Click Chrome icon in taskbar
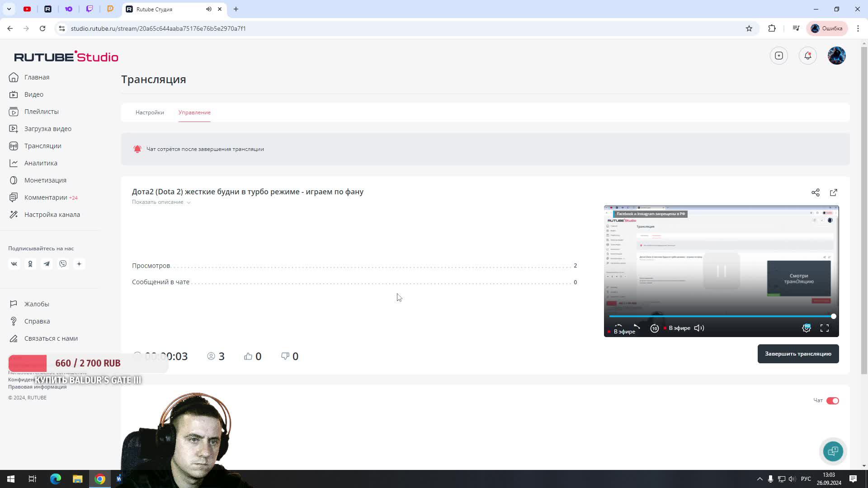868x488 pixels. 100,479
